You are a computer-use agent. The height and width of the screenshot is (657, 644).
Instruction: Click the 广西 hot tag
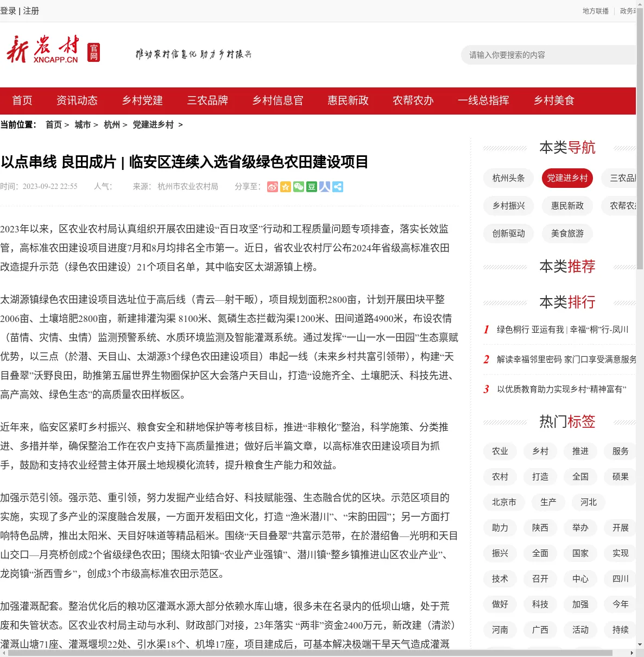coord(540,630)
